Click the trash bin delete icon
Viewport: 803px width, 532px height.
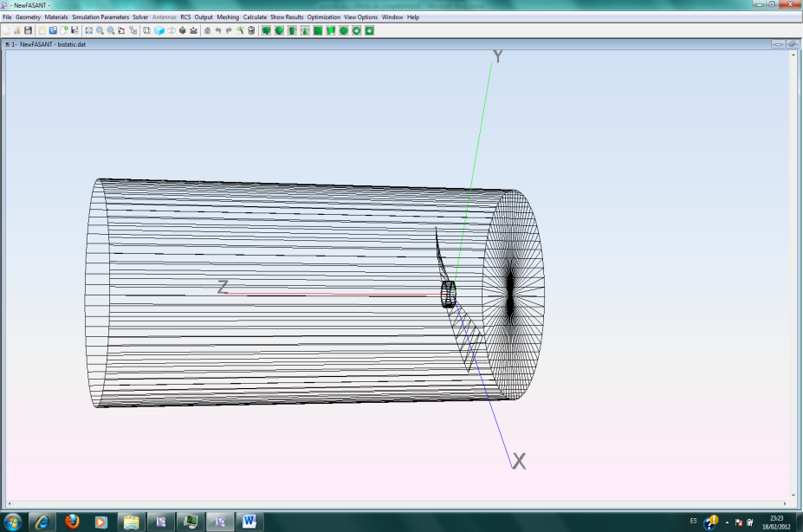251,30
